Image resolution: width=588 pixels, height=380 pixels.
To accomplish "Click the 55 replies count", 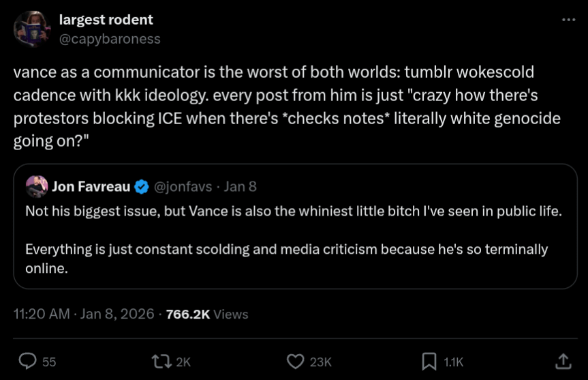I will point(49,362).
